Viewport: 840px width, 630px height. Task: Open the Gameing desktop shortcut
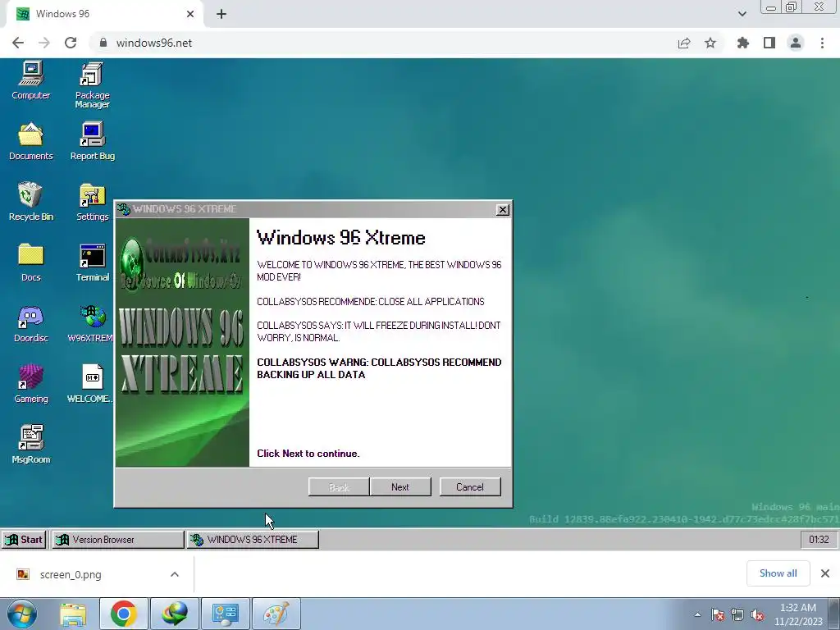(x=31, y=384)
